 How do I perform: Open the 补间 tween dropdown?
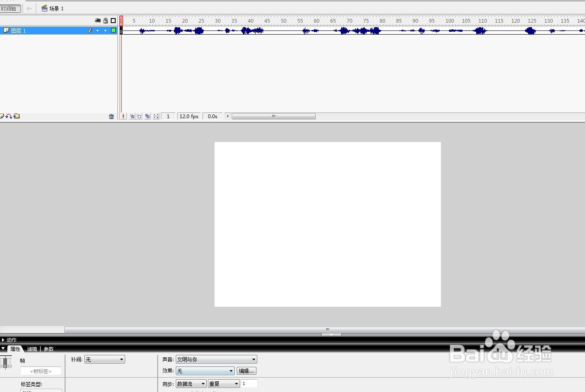click(105, 359)
